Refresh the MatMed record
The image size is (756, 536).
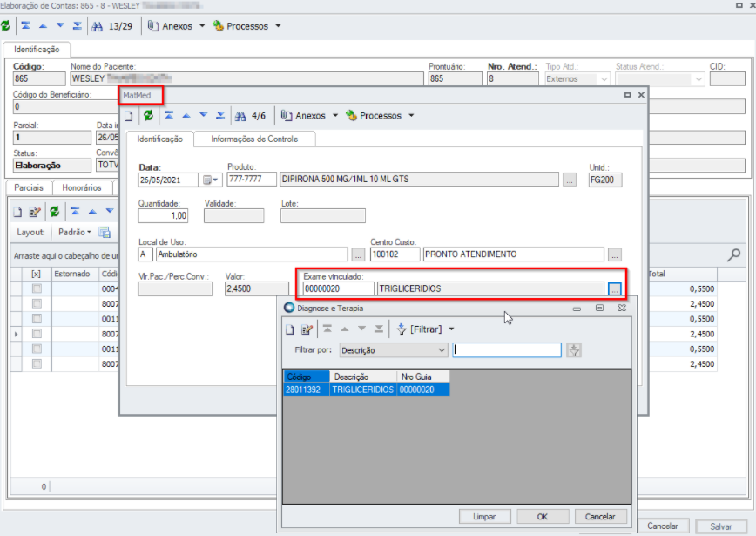pyautogui.click(x=148, y=115)
